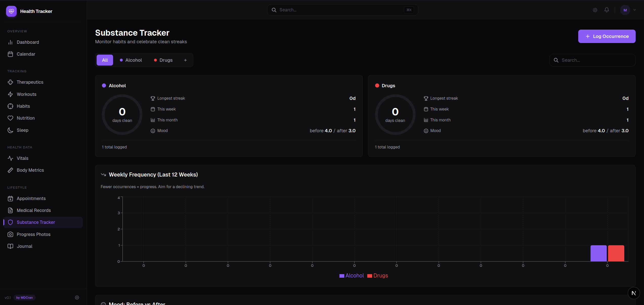The image size is (644, 305).
Task: Open Dashboard from the sidebar
Action: (x=43, y=42)
